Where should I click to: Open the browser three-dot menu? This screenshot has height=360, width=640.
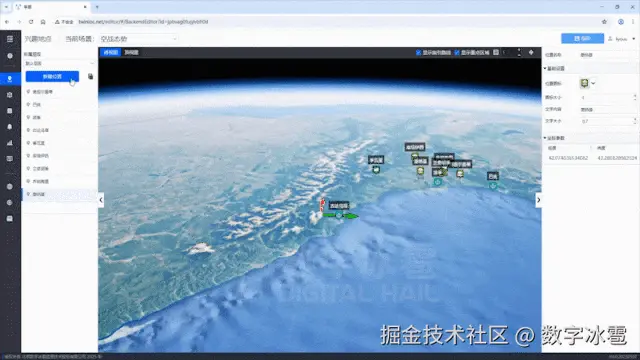coord(633,22)
